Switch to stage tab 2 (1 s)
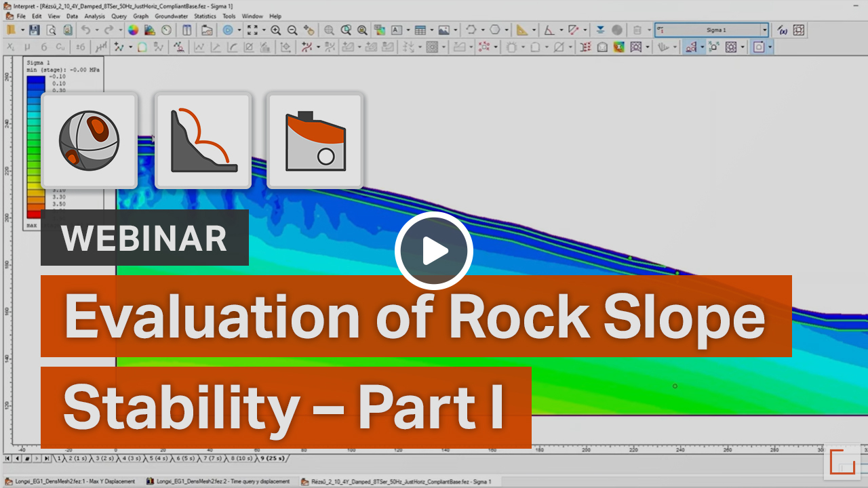 pyautogui.click(x=79, y=459)
